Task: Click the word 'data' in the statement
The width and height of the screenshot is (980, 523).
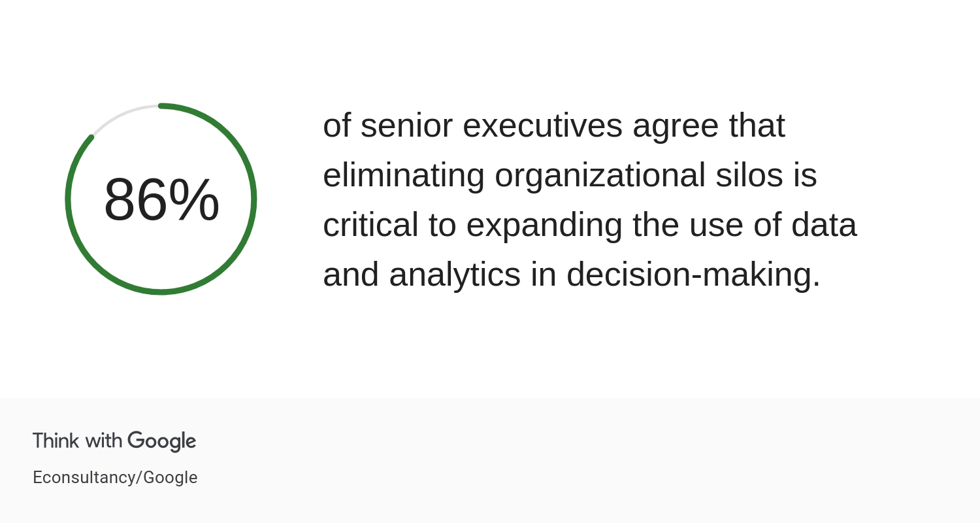Action: tap(824, 225)
